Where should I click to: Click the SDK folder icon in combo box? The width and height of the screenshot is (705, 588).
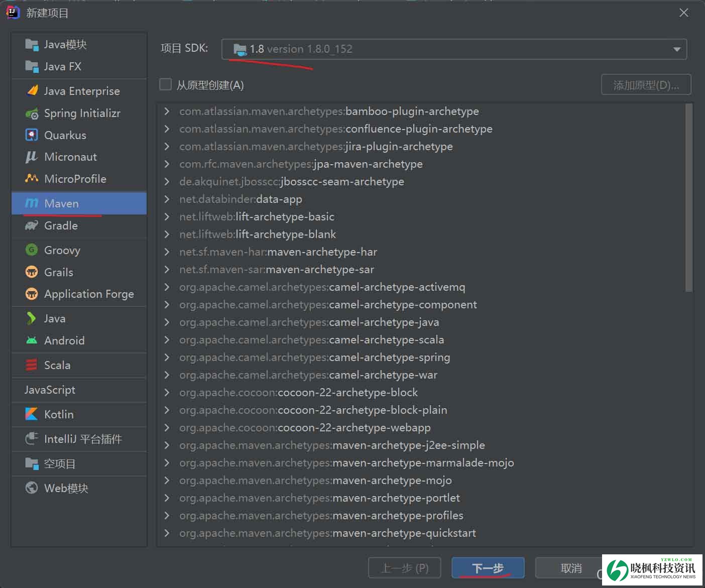(240, 49)
